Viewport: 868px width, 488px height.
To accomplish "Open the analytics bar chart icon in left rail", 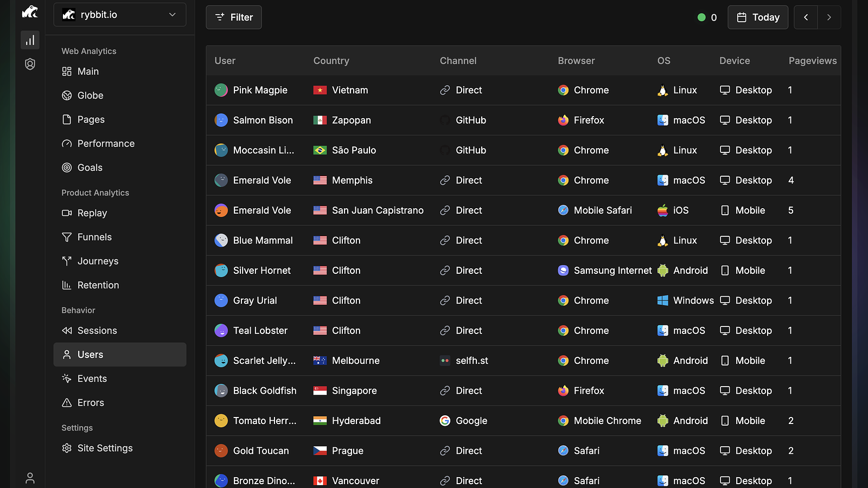I will pos(30,40).
